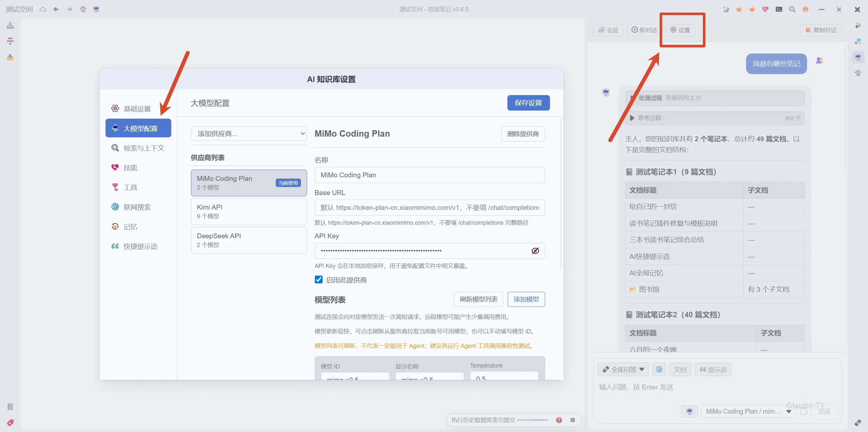The height and width of the screenshot is (432, 868).
Task: Click the Base URL input field
Action: (430, 207)
